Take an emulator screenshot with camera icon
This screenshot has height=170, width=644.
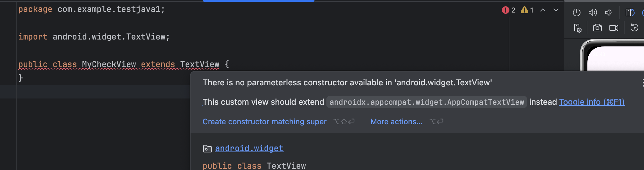click(x=597, y=28)
